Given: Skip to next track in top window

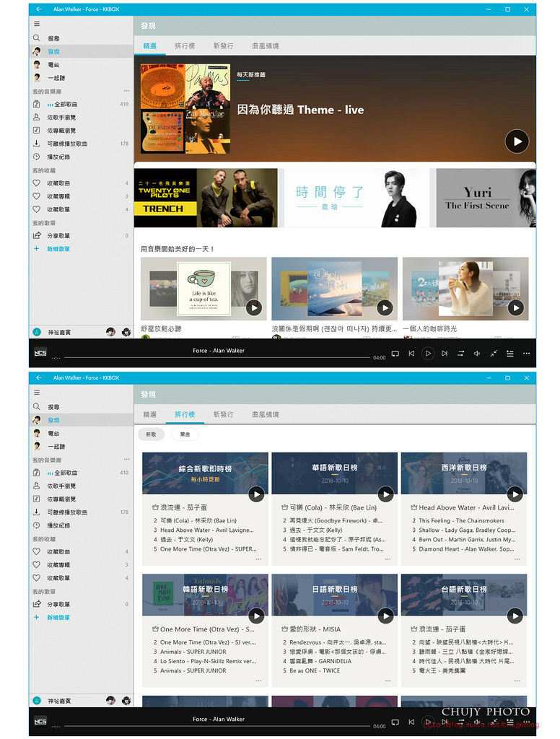Looking at the screenshot, I should (445, 354).
